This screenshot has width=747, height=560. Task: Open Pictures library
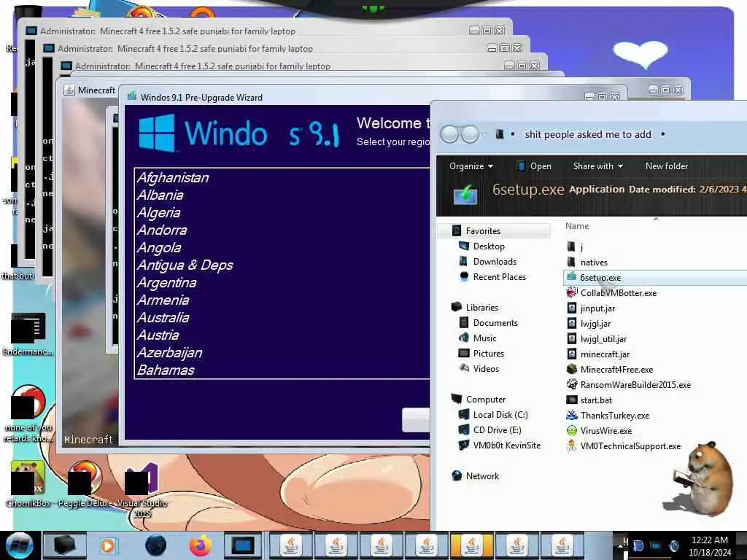488,354
